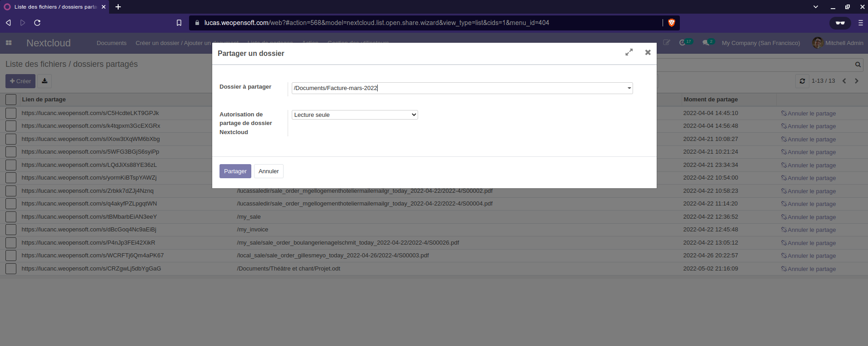The image size is (868, 346).
Task: Go to previous page arrow
Action: (x=844, y=81)
